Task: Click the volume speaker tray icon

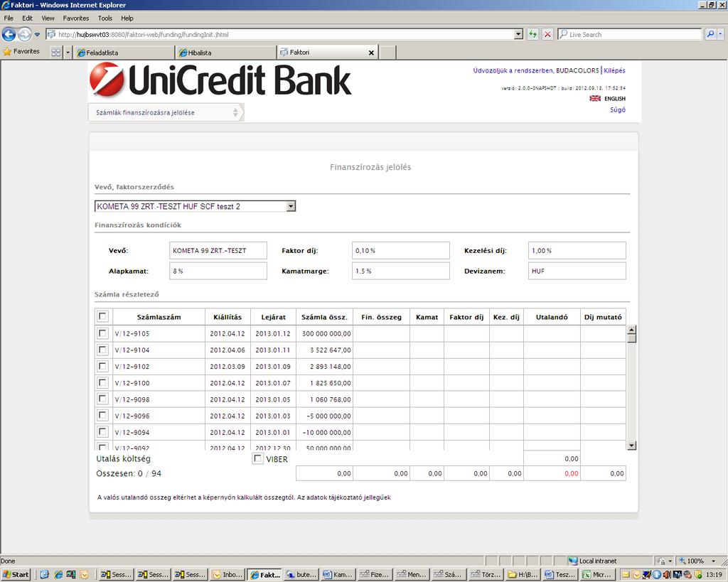Action: point(667,575)
